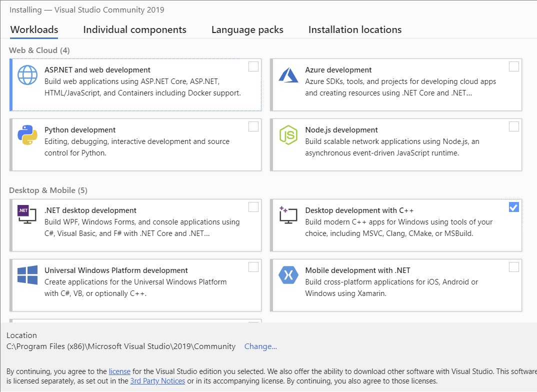The height and width of the screenshot is (392, 537).
Task: Click the Xamarin mobile development icon
Action: tap(288, 275)
